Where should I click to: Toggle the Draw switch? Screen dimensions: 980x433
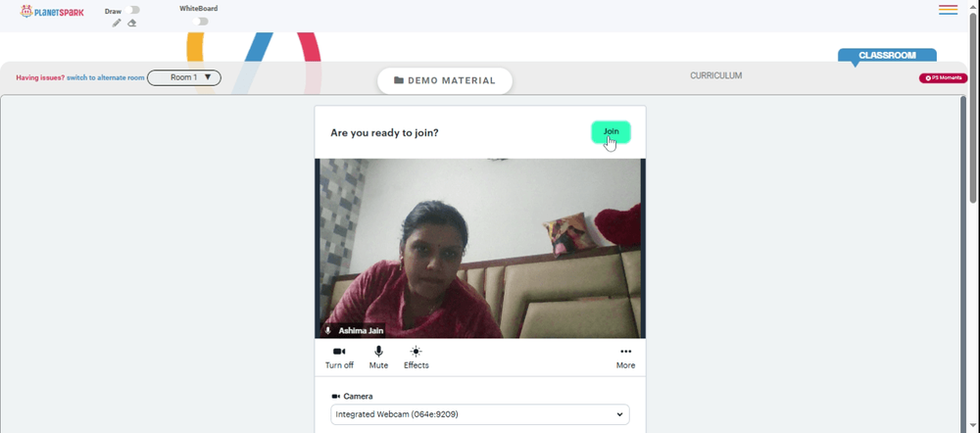[x=132, y=10]
